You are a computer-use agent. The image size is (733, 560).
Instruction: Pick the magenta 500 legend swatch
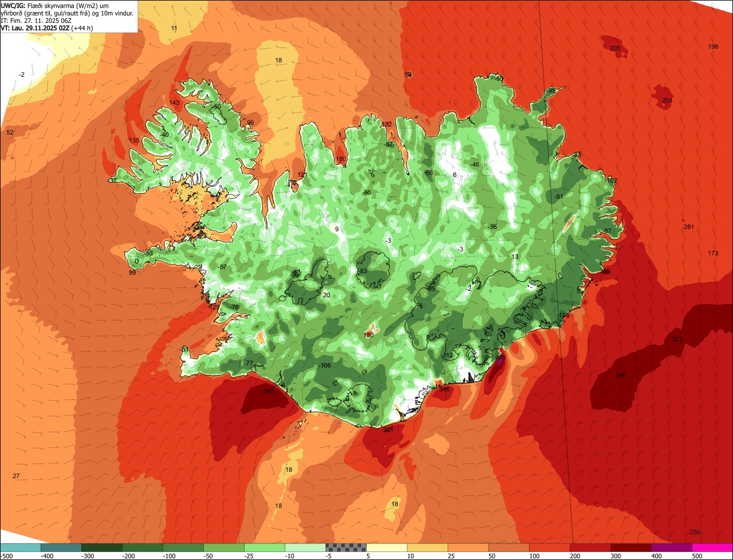click(712, 547)
